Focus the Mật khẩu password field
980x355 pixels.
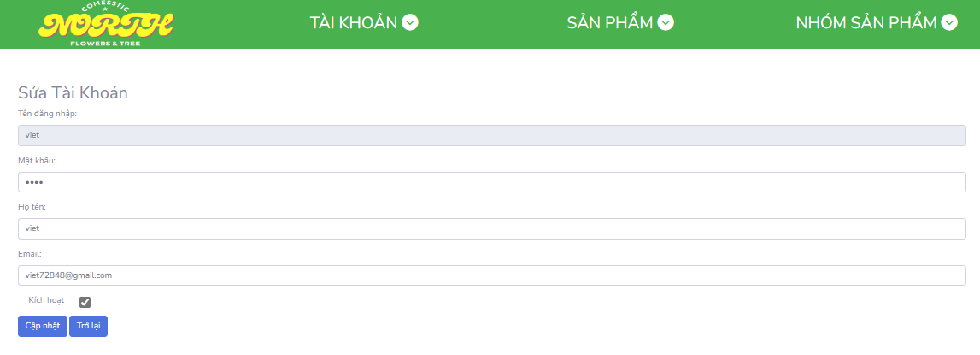[492, 182]
